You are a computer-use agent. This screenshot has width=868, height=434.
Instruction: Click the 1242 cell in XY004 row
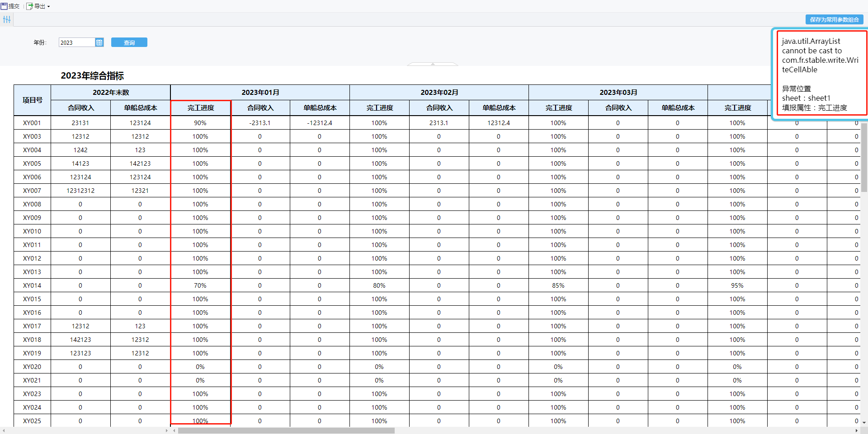(x=80, y=150)
